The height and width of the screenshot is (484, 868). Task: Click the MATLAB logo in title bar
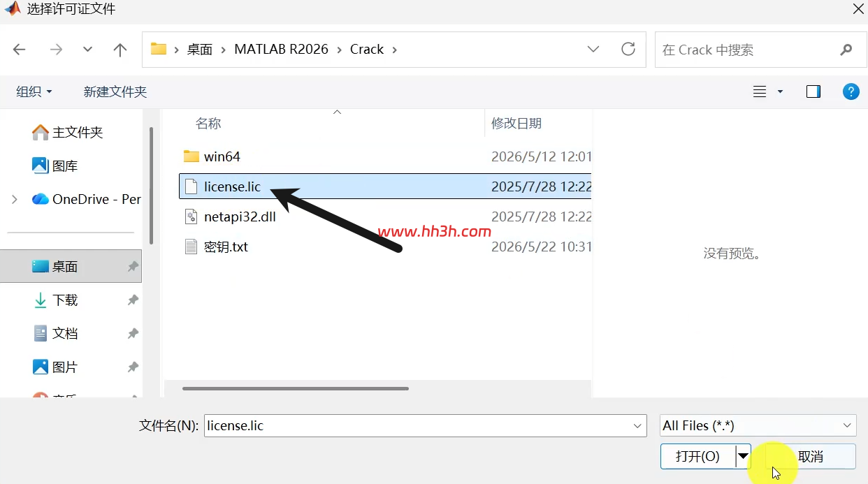(13, 8)
